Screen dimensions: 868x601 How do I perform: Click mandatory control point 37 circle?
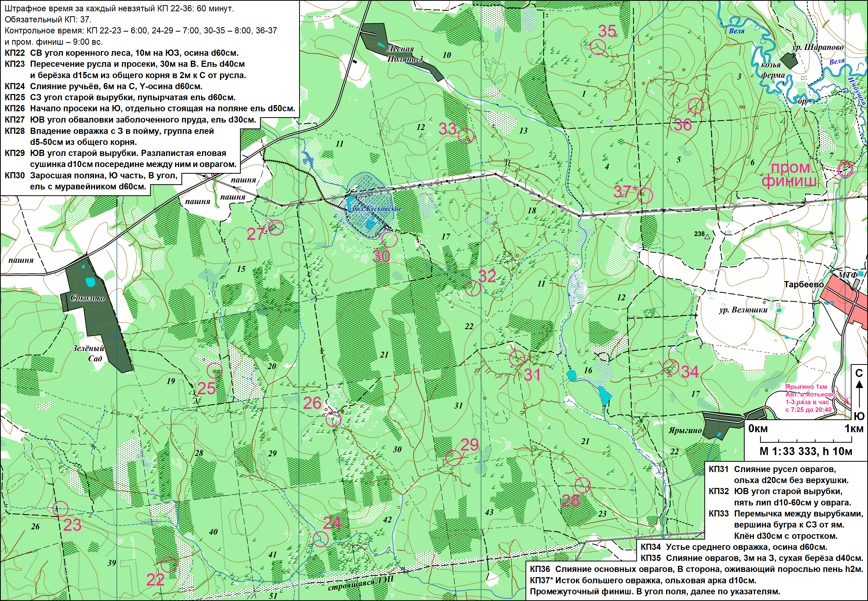[x=645, y=196]
